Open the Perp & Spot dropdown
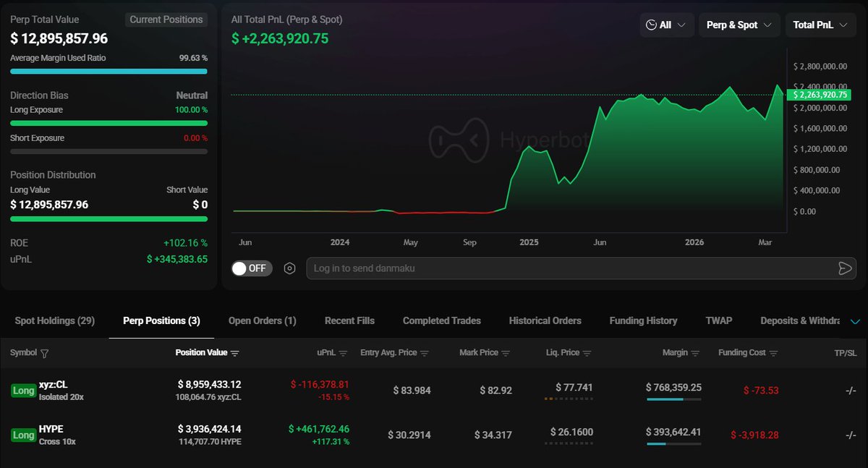The width and height of the screenshot is (868, 468). (739, 25)
